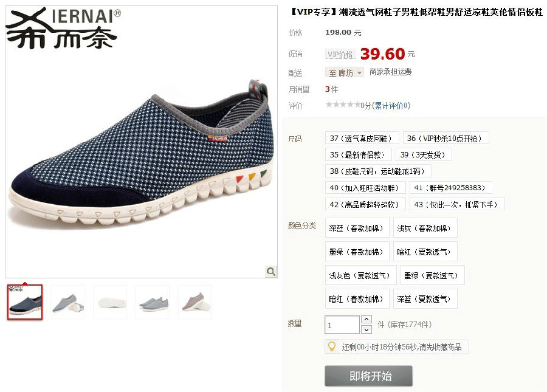
Task: Click the 即将开始 button
Action: 368,376
